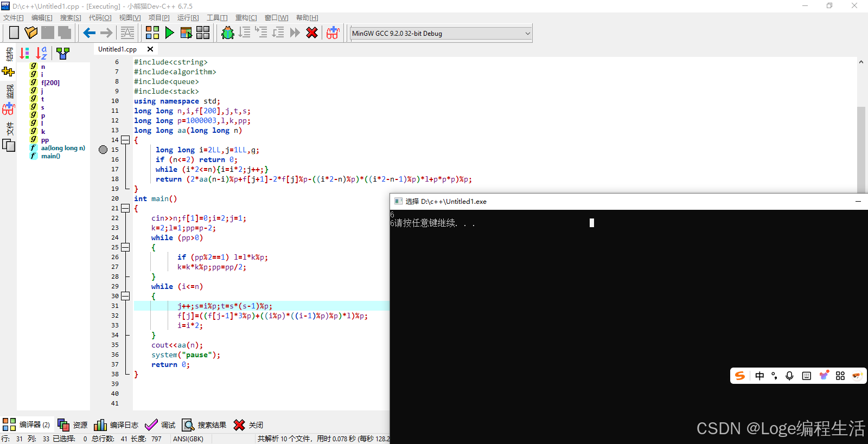This screenshot has height=444, width=868.
Task: Click the yellow plus icon in left sidebar
Action: tap(8, 72)
